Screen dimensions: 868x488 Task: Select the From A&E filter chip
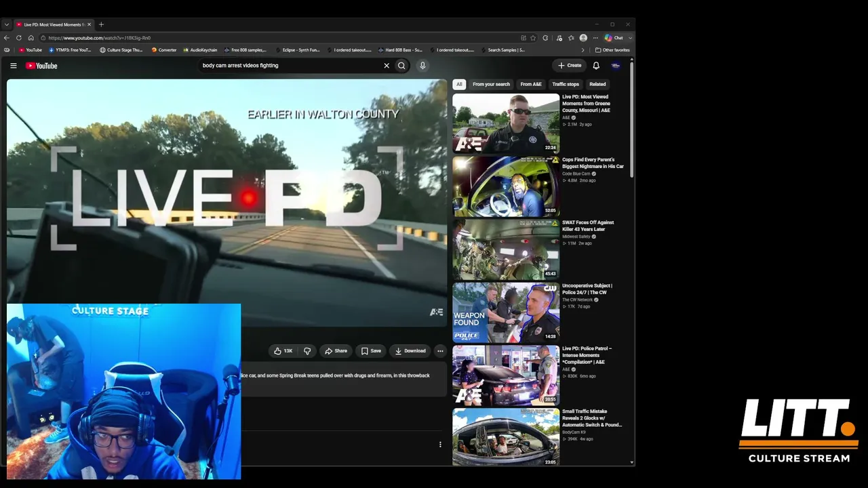coord(531,84)
